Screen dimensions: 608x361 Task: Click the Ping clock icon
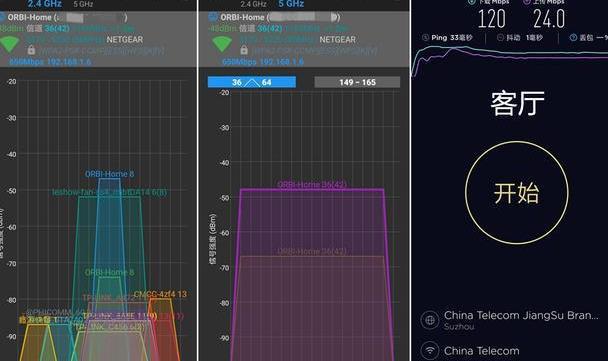point(425,38)
